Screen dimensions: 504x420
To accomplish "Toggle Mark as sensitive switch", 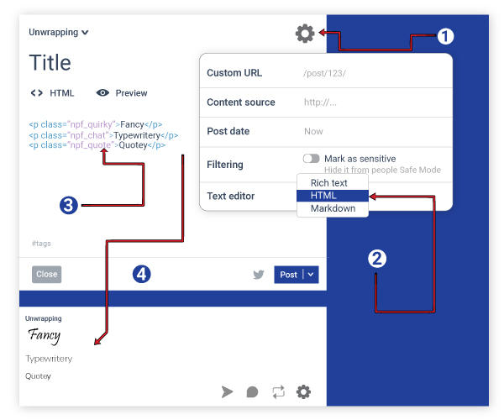I will [312, 159].
